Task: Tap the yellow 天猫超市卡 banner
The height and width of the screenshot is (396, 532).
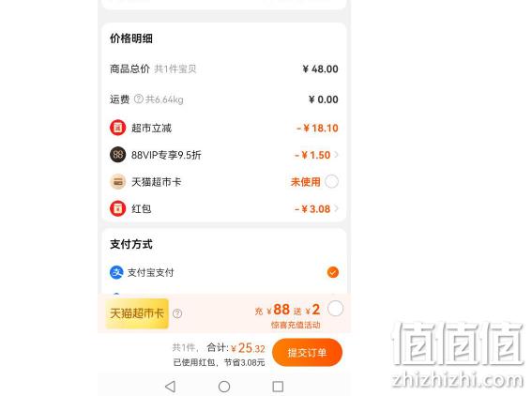Action: click(x=137, y=313)
